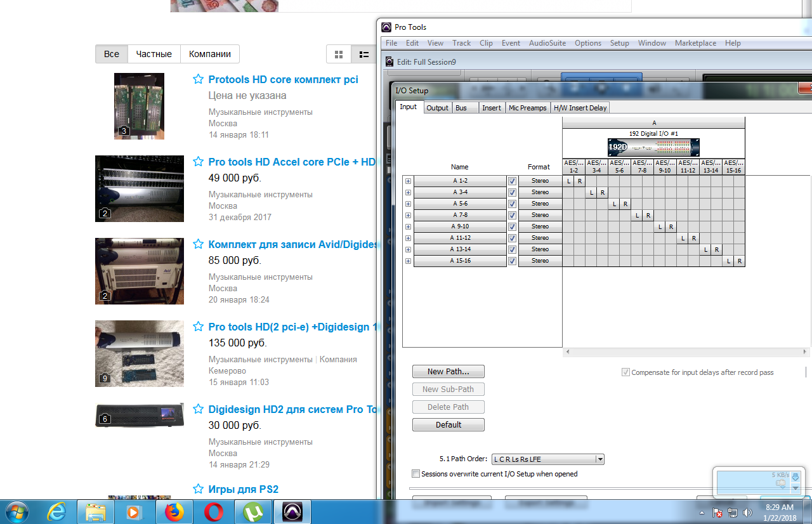Switch to the Output tab in I/O Setup
The height and width of the screenshot is (524, 812).
(x=437, y=108)
